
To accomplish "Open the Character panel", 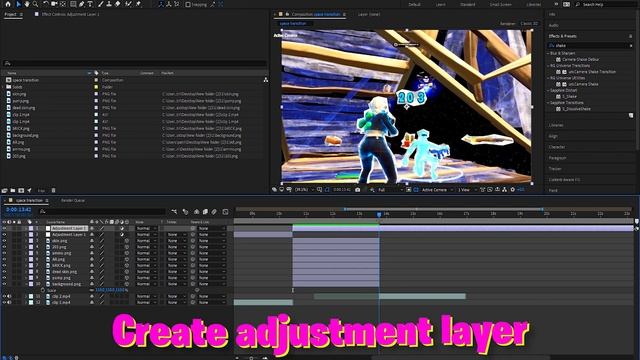I will coord(557,147).
